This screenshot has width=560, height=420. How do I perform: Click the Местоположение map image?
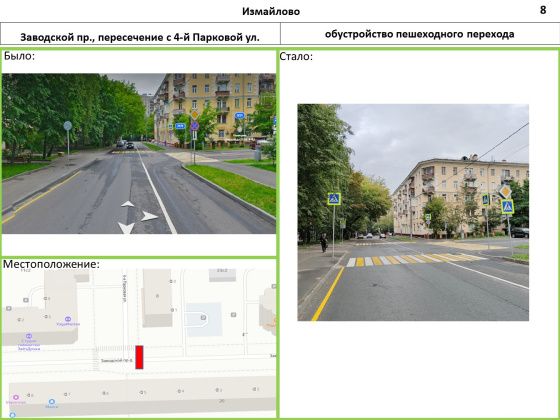point(139,343)
